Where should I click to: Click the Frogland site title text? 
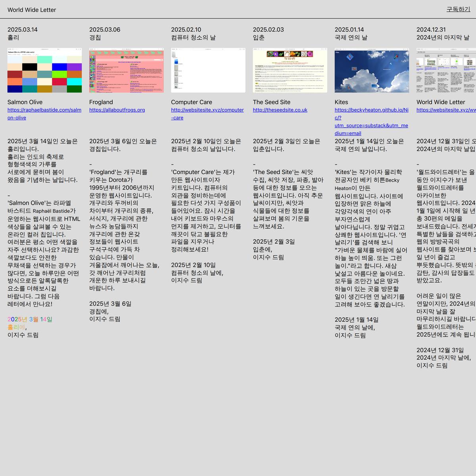(101, 102)
